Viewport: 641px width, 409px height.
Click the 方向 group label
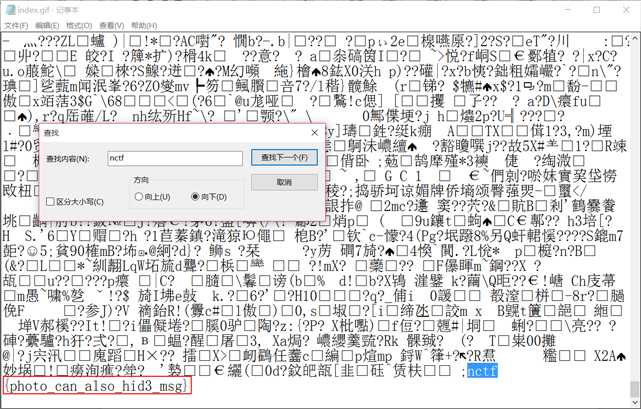pos(141,180)
